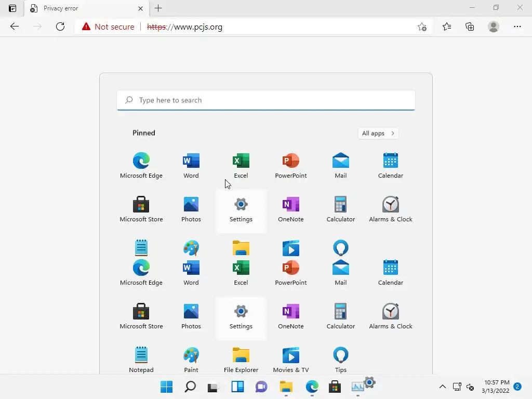Open the upper Microsoft Store pinned app

(141, 209)
